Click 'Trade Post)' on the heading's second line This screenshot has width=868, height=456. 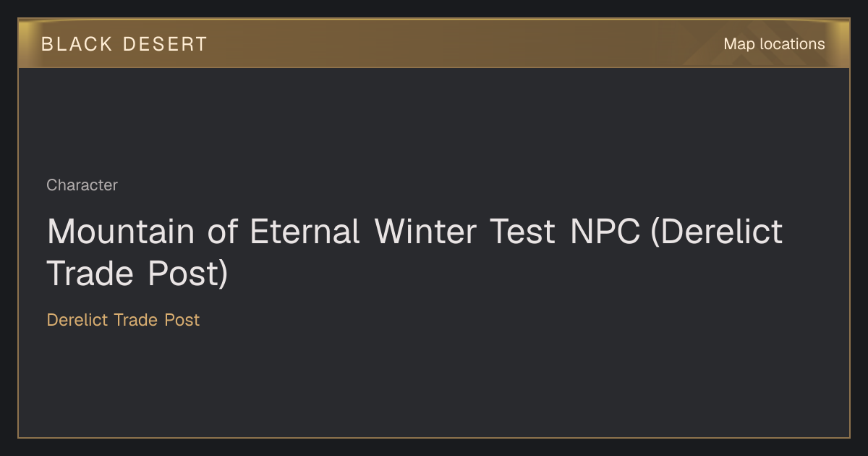point(137,274)
